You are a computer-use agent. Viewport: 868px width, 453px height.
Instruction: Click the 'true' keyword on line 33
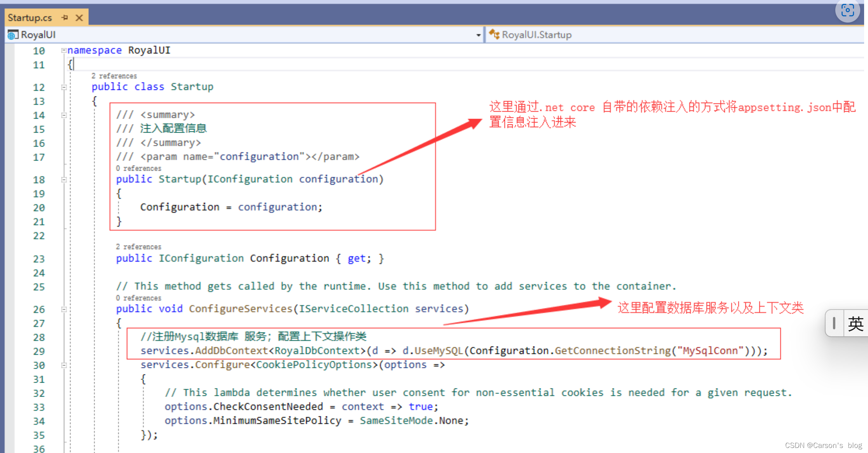click(421, 407)
